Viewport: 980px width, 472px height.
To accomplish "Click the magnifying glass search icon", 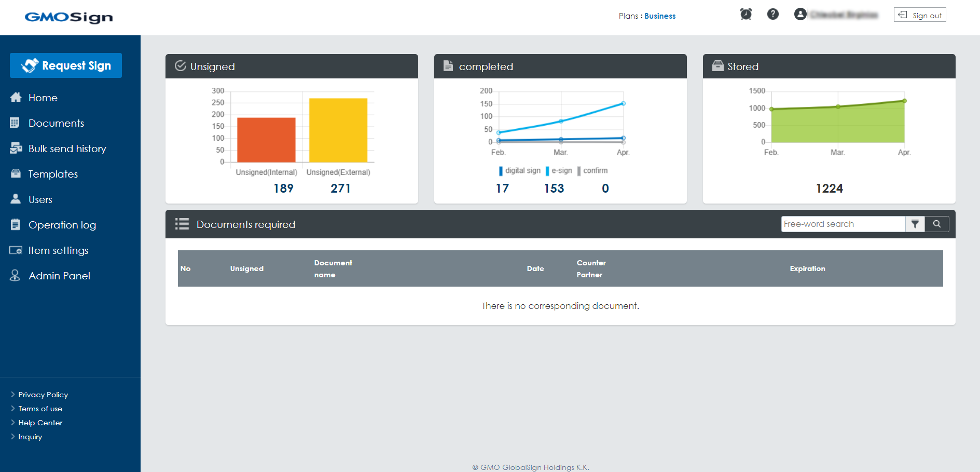I will point(937,224).
